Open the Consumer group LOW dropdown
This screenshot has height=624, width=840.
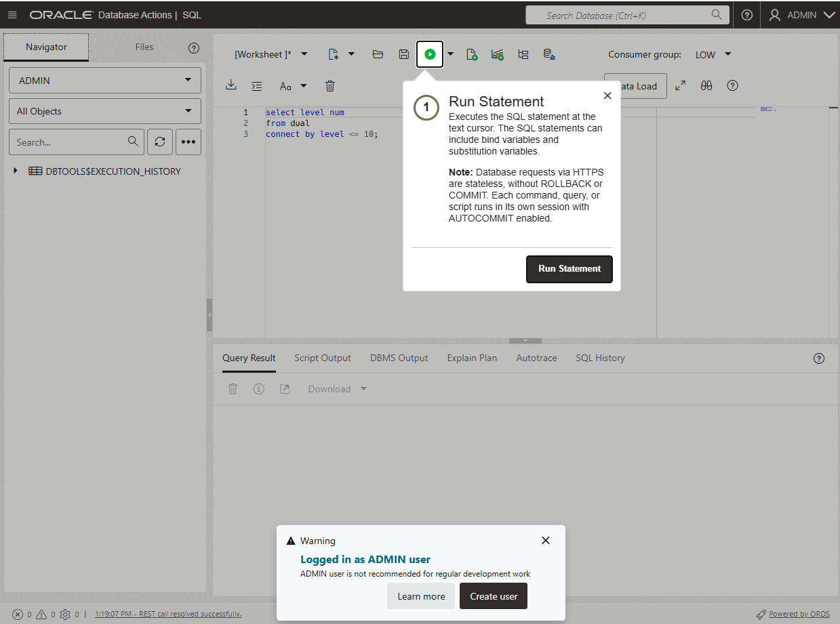713,54
